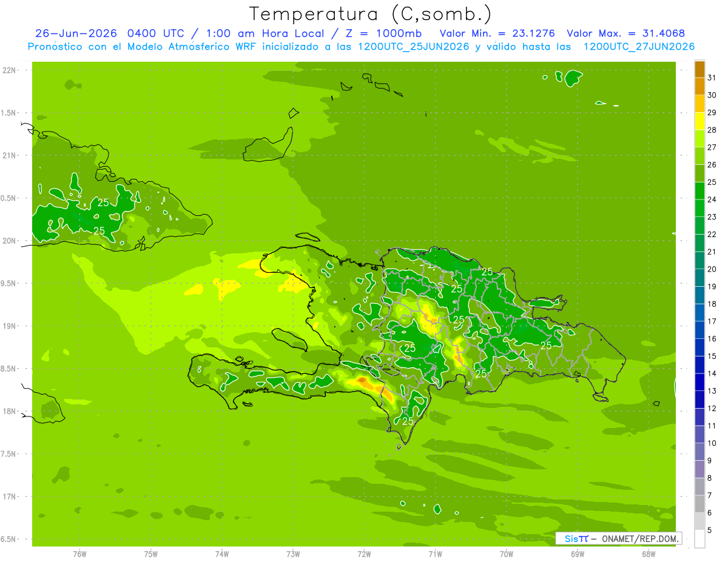728x562 pixels.
Task: Click the '1:00 am Hora Local' text
Action: tap(264, 33)
